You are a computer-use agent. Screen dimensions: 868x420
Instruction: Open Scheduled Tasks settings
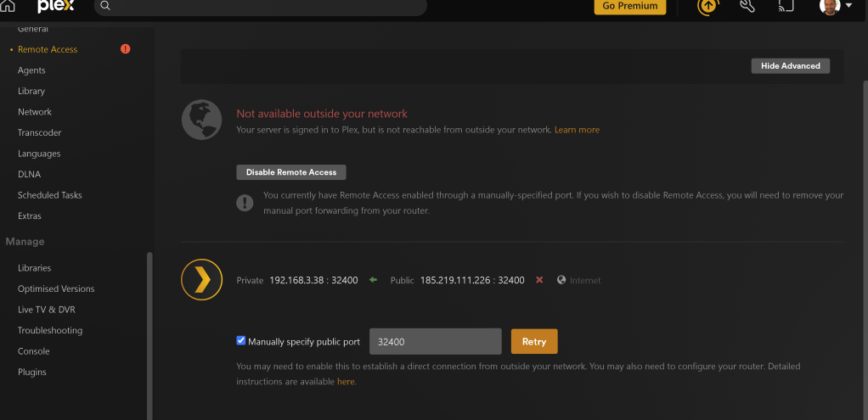coord(50,195)
